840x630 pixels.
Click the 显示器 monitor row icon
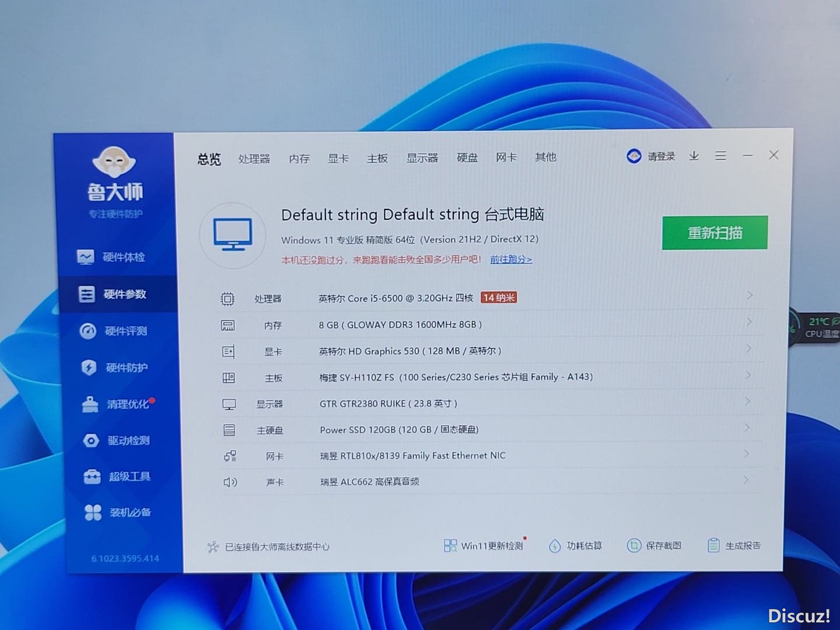(x=229, y=404)
